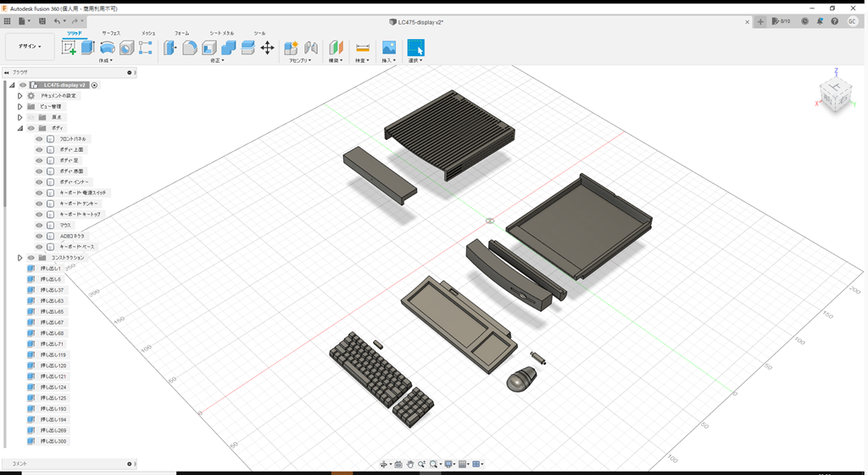Open the デザイン workspace dropdown
868x475 pixels.
30,47
